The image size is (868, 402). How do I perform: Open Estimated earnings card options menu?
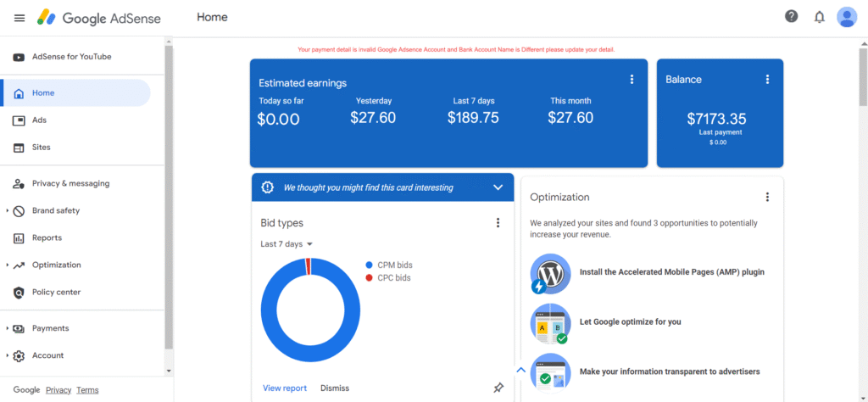[x=632, y=80]
